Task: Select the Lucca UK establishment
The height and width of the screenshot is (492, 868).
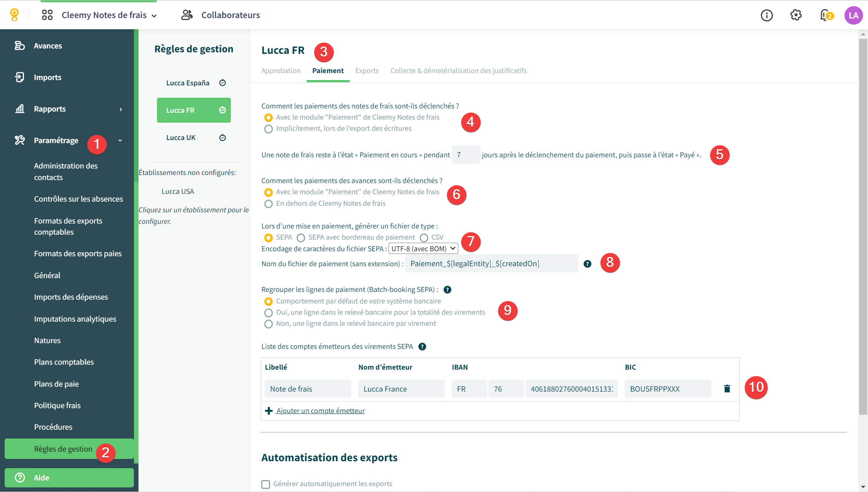Action: coord(194,138)
